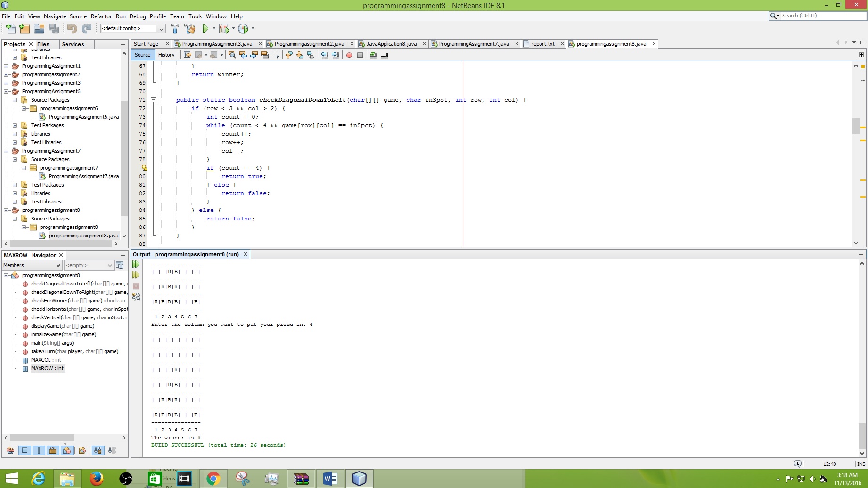Open the Refactor menu
Image resolution: width=868 pixels, height=488 pixels.
(x=101, y=16)
